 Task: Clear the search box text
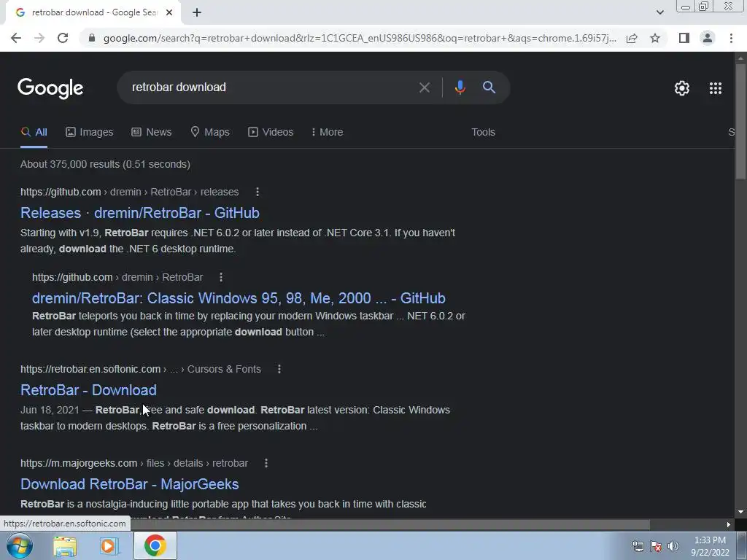pos(425,87)
